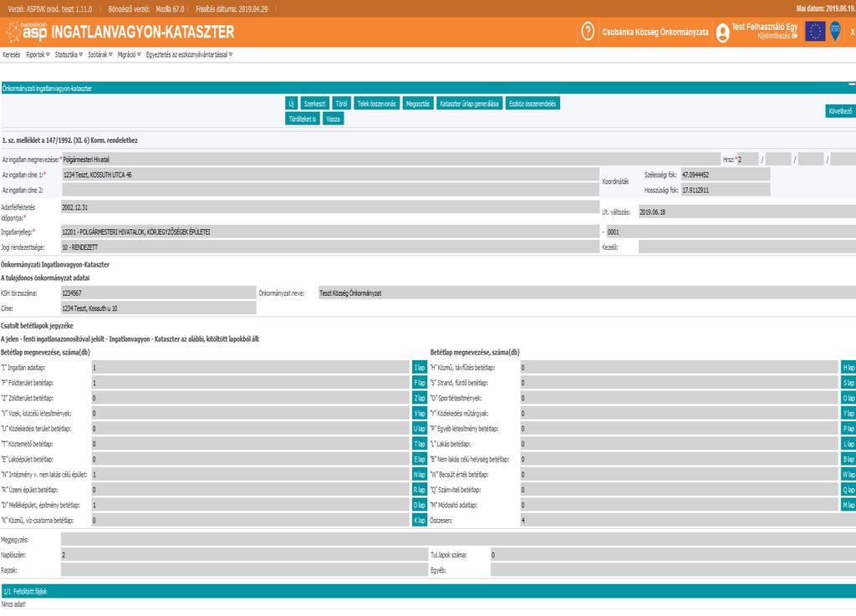Click the Következő button
The height and width of the screenshot is (616, 856).
(840, 111)
